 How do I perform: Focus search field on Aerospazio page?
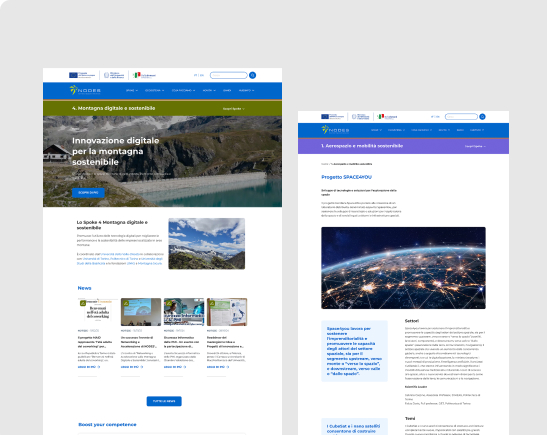tap(461, 117)
